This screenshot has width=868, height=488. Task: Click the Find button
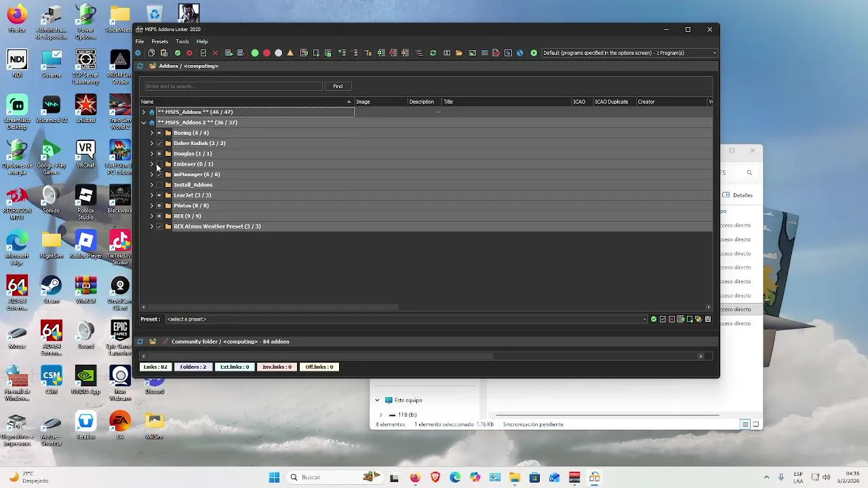(338, 86)
